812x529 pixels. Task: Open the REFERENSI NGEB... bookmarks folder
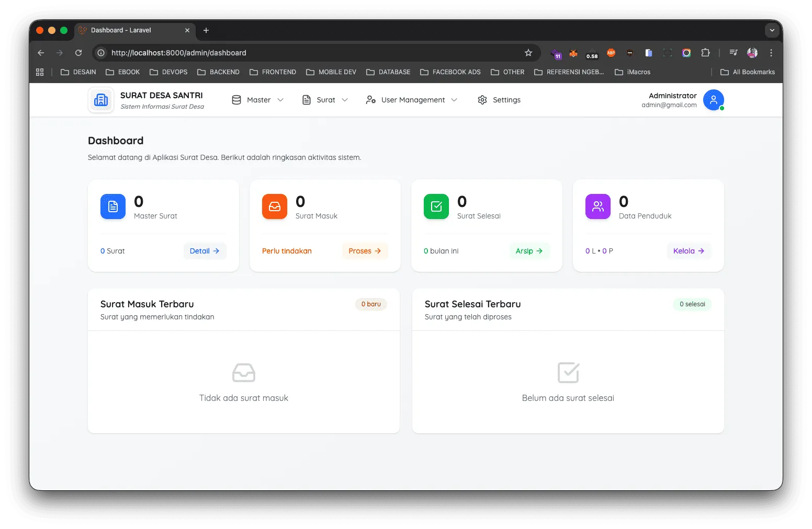569,72
